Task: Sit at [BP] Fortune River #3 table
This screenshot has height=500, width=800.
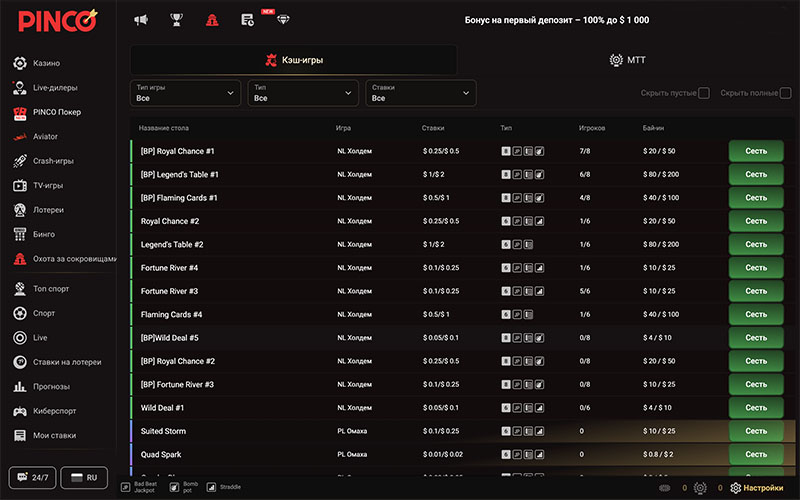Action: pyautogui.click(x=756, y=385)
